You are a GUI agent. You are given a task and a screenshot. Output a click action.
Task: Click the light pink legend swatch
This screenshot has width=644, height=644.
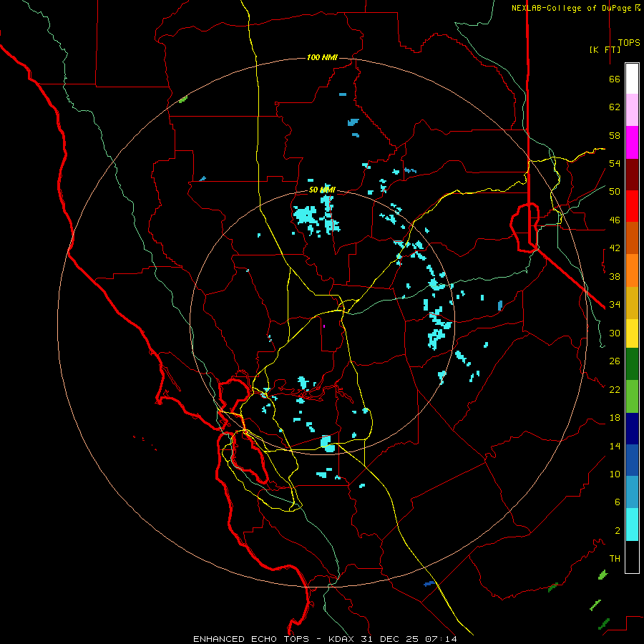[x=632, y=110]
